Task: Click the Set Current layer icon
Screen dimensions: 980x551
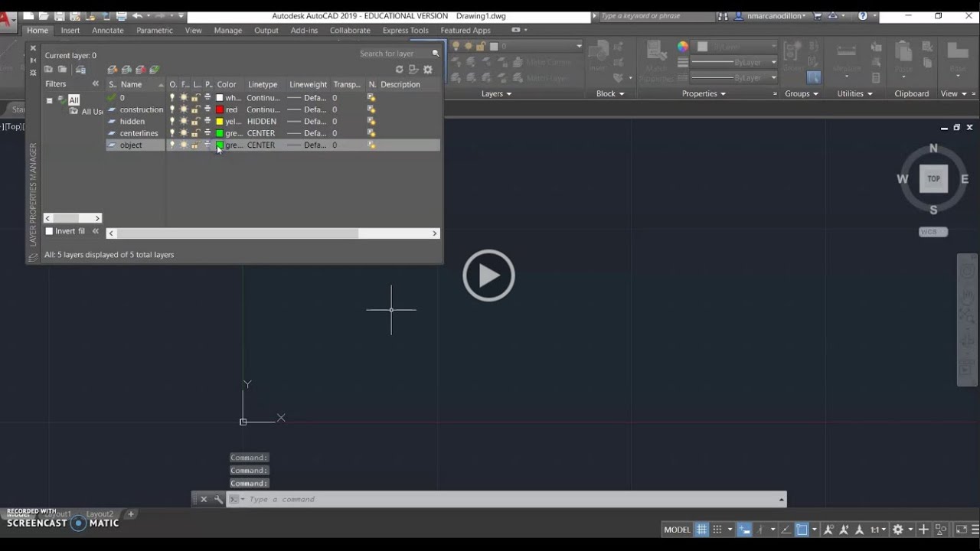Action: [x=154, y=70]
